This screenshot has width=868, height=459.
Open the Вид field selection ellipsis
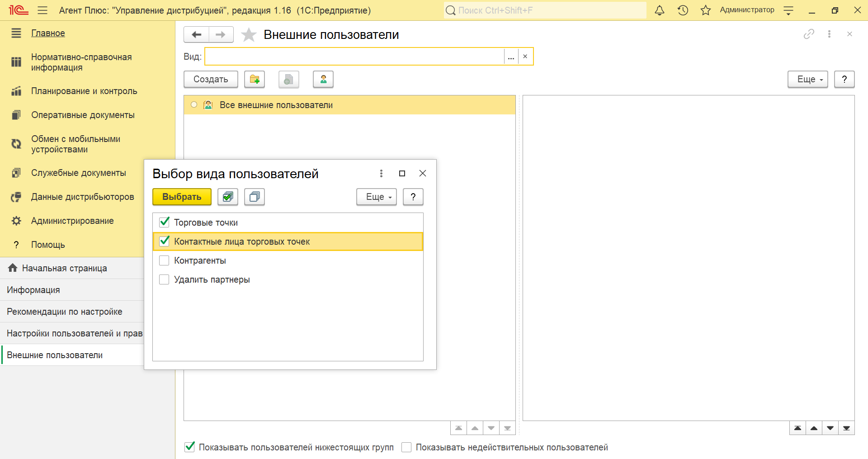click(x=511, y=57)
